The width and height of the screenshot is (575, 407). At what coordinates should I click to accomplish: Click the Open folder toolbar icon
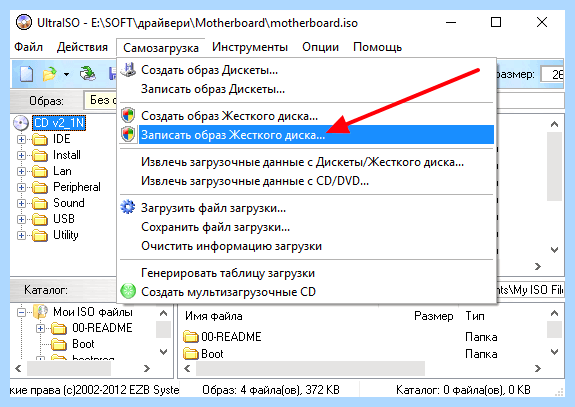[49, 74]
